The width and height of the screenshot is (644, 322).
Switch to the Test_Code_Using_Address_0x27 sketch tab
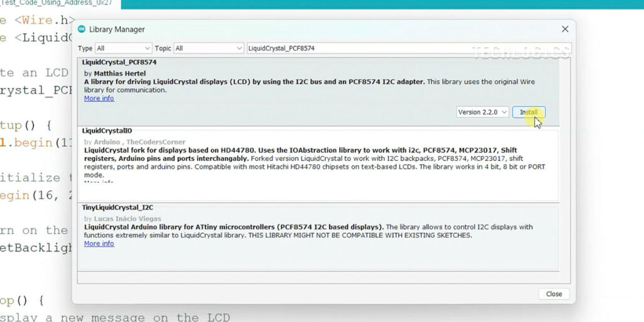pos(60,4)
